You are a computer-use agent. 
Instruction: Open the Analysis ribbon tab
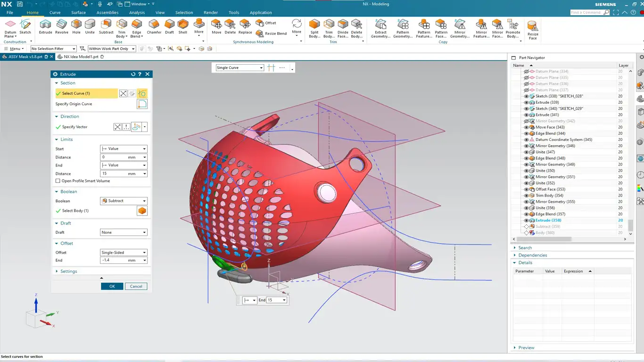(137, 13)
